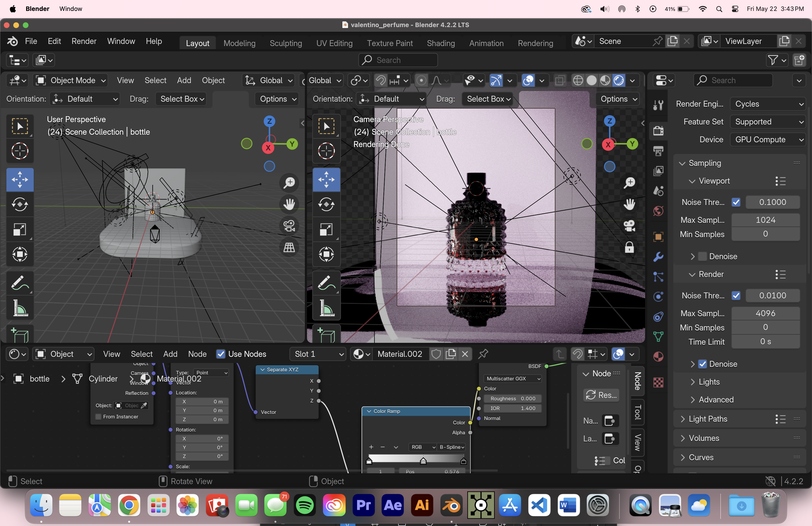Screen dimensions: 812x526
Task: Open the Texture properties checker tab
Action: tap(658, 383)
